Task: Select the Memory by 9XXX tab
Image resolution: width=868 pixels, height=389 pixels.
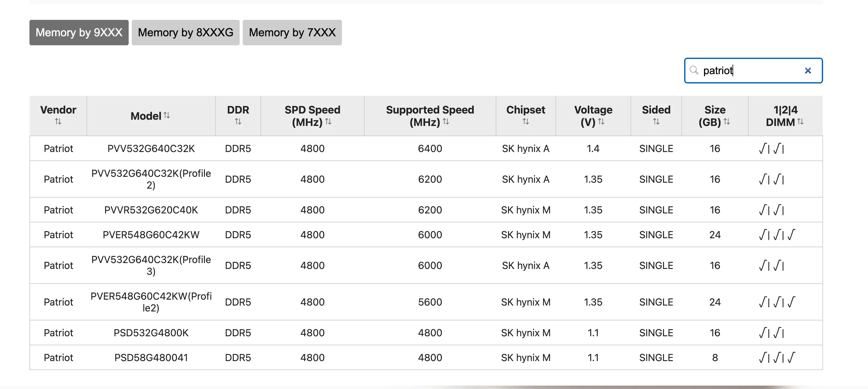Action: 79,32
